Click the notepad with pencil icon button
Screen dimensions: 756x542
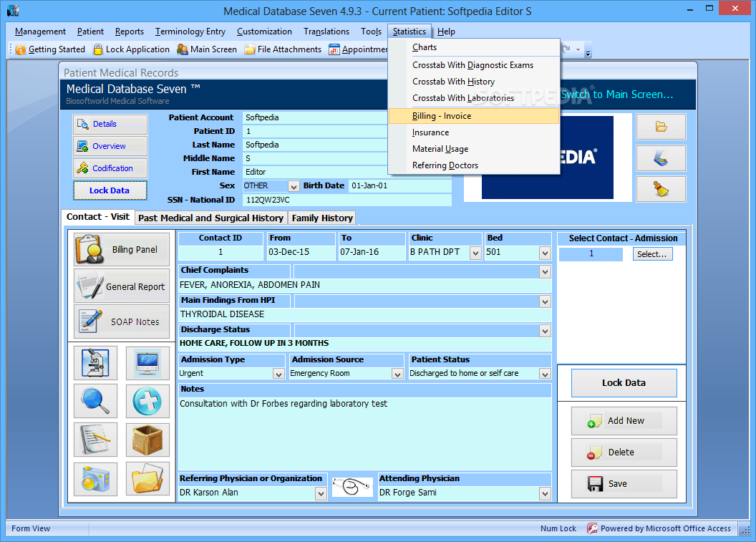click(x=95, y=440)
